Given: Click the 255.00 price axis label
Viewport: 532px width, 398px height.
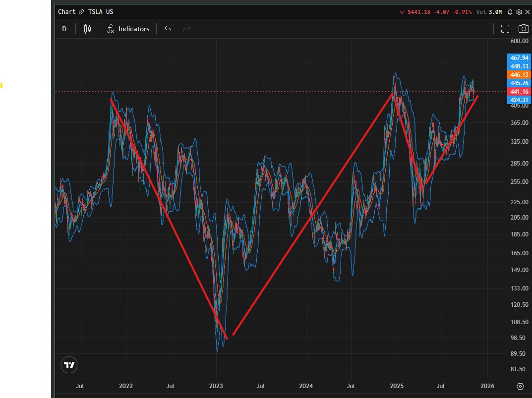Looking at the screenshot, I should click(x=520, y=181).
